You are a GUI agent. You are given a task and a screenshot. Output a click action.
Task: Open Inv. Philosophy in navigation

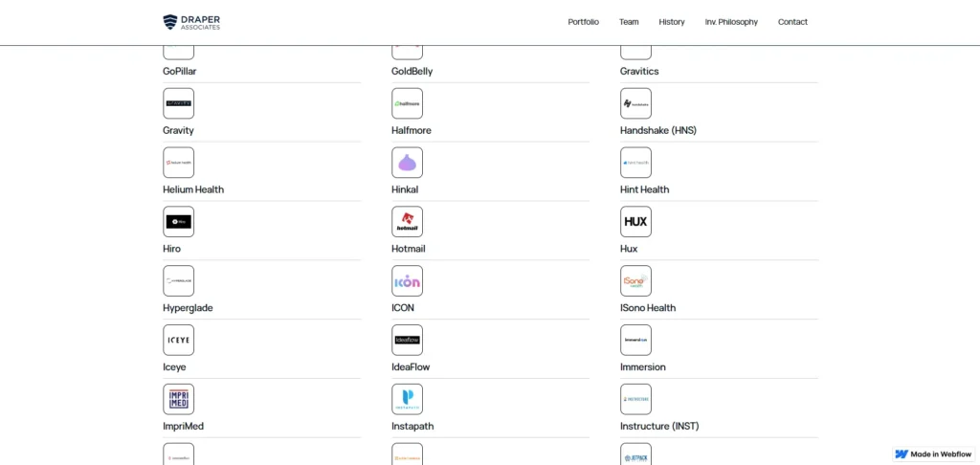(x=731, y=22)
